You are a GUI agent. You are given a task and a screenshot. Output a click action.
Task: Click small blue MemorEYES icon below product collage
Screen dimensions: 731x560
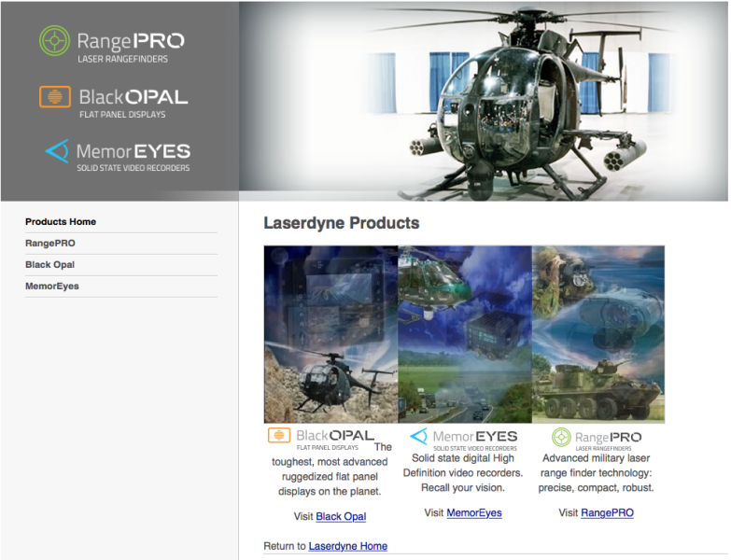click(x=419, y=436)
